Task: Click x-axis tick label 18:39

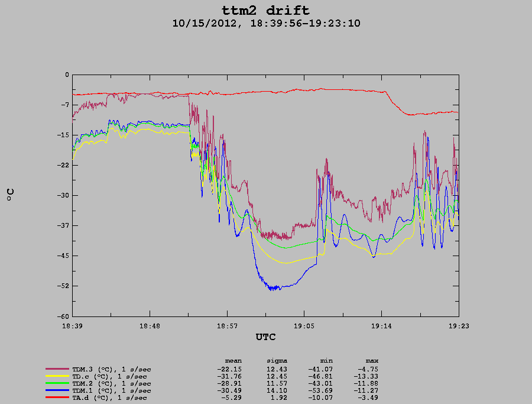Action: click(x=72, y=327)
